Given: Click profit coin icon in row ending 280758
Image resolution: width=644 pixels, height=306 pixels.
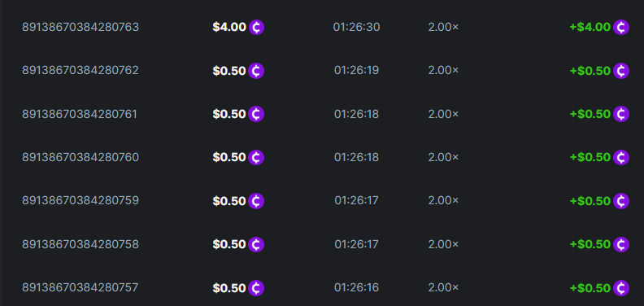Looking at the screenshot, I should click(x=621, y=245).
